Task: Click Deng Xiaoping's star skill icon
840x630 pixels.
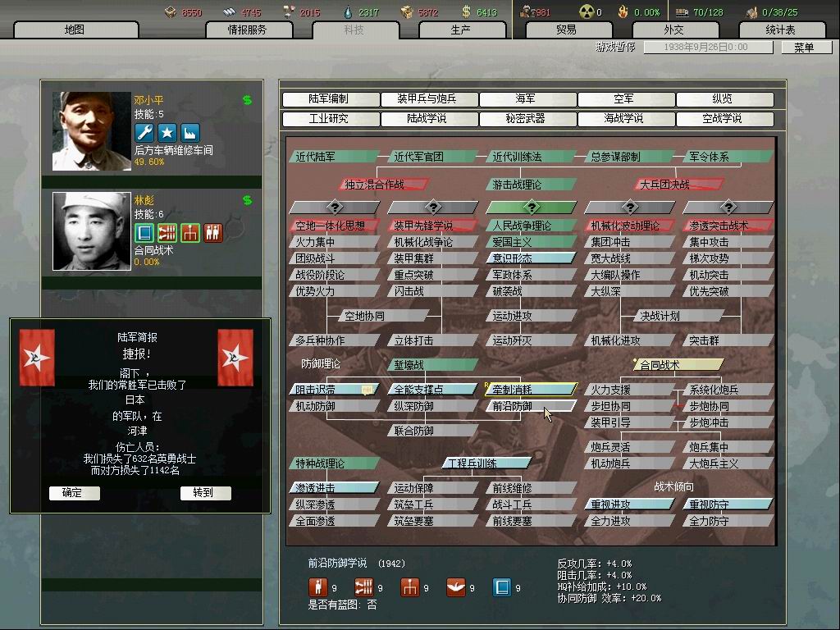Action: pyautogui.click(x=167, y=132)
